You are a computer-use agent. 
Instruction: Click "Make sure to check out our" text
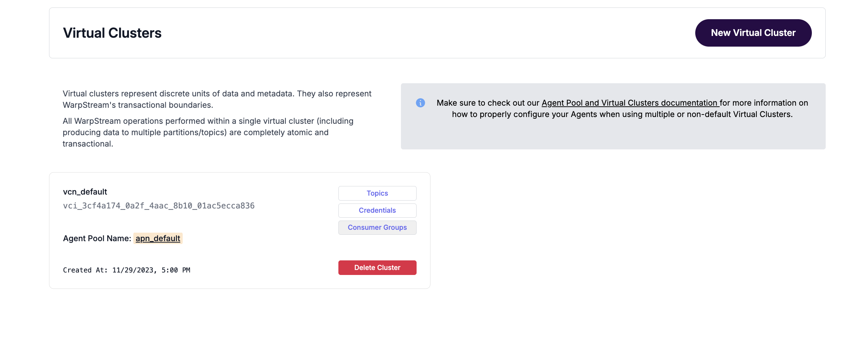click(x=488, y=103)
